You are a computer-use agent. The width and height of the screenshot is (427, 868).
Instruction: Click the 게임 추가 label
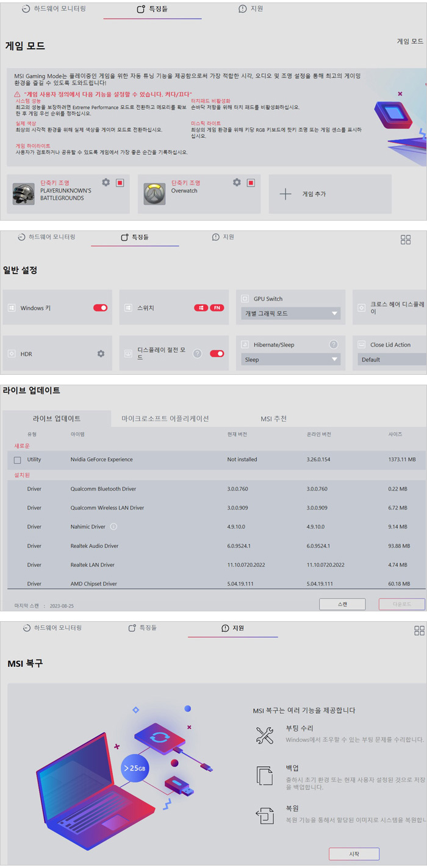(x=314, y=194)
